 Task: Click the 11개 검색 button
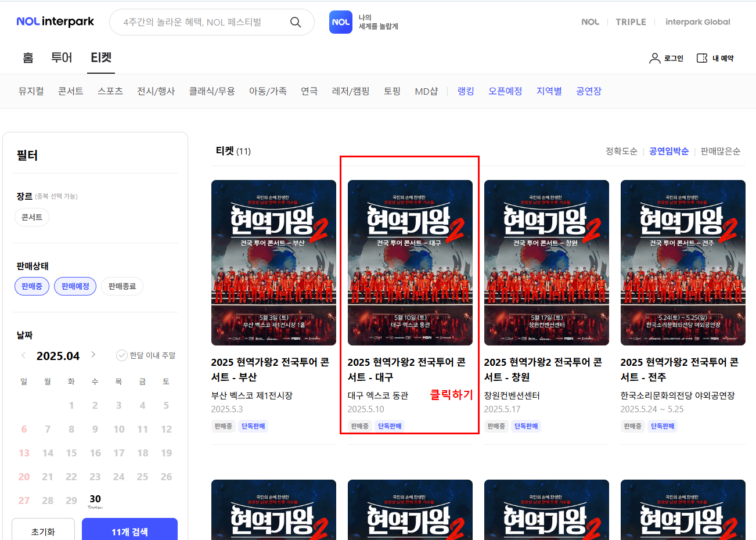click(129, 530)
